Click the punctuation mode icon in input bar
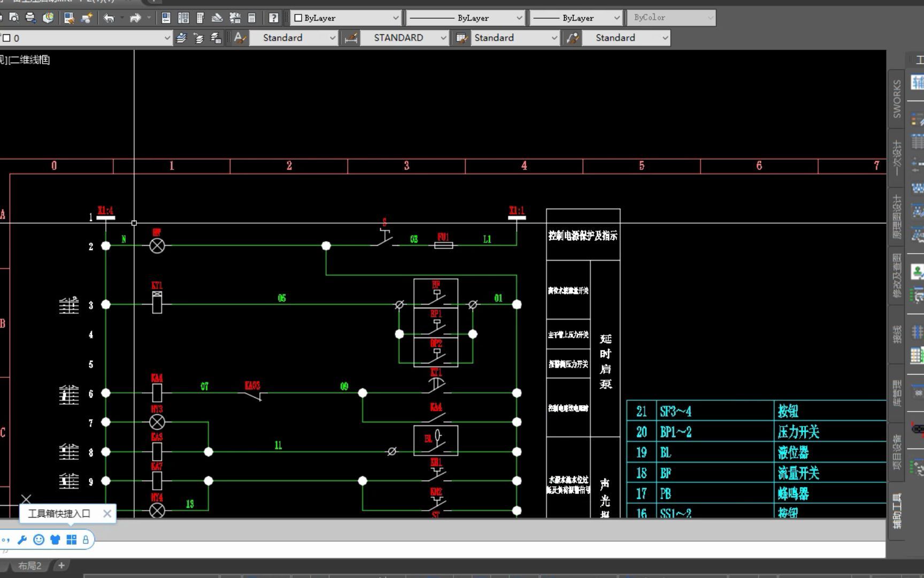 click(5, 539)
